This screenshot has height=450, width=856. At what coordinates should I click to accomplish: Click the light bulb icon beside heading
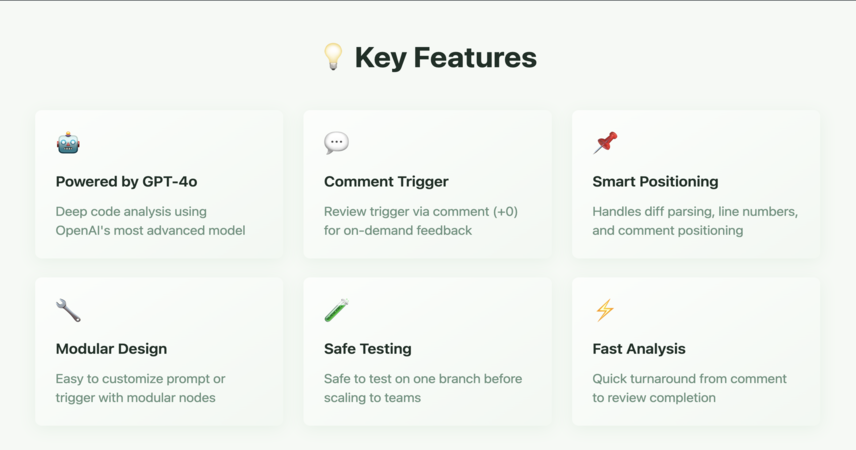point(333,57)
